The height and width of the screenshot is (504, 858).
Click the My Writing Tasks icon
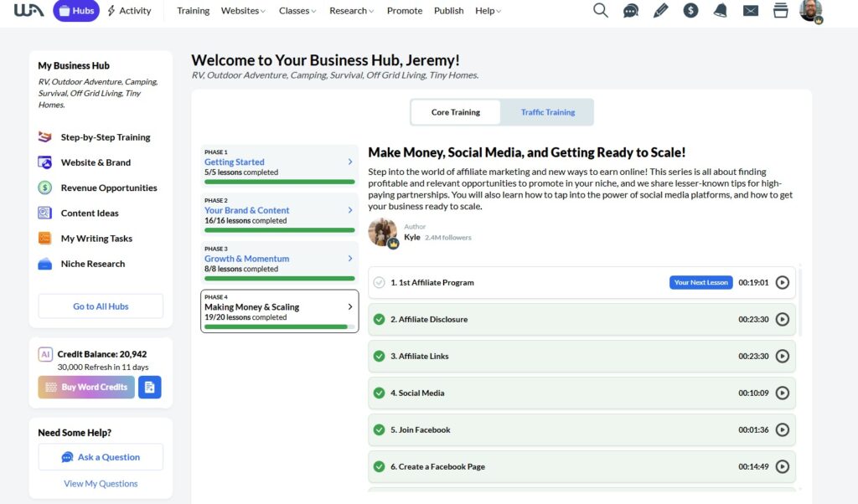click(45, 239)
